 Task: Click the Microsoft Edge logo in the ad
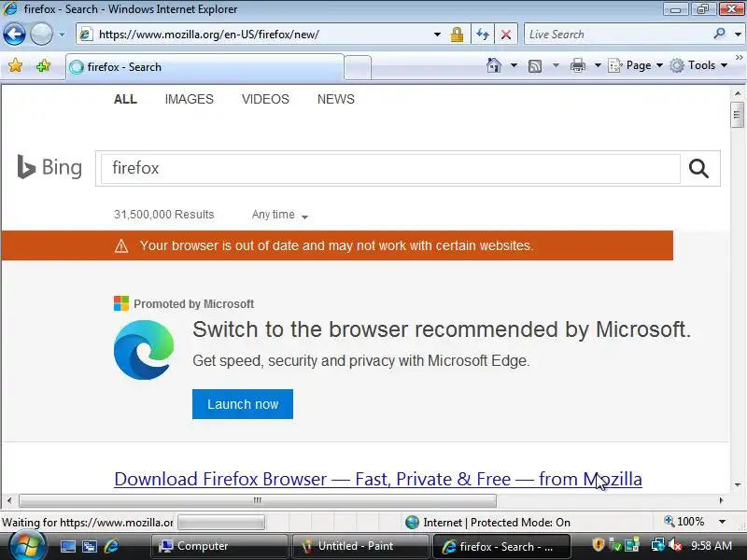(x=144, y=350)
